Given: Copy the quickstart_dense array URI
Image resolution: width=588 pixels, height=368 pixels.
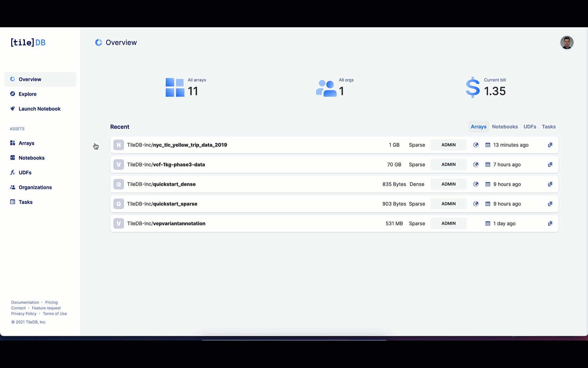Looking at the screenshot, I should pyautogui.click(x=550, y=184).
